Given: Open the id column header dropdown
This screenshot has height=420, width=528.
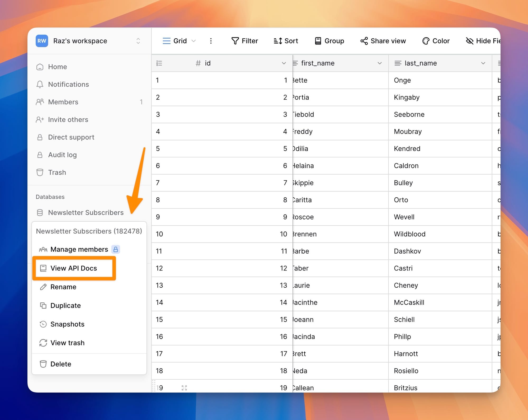Looking at the screenshot, I should click(x=284, y=63).
